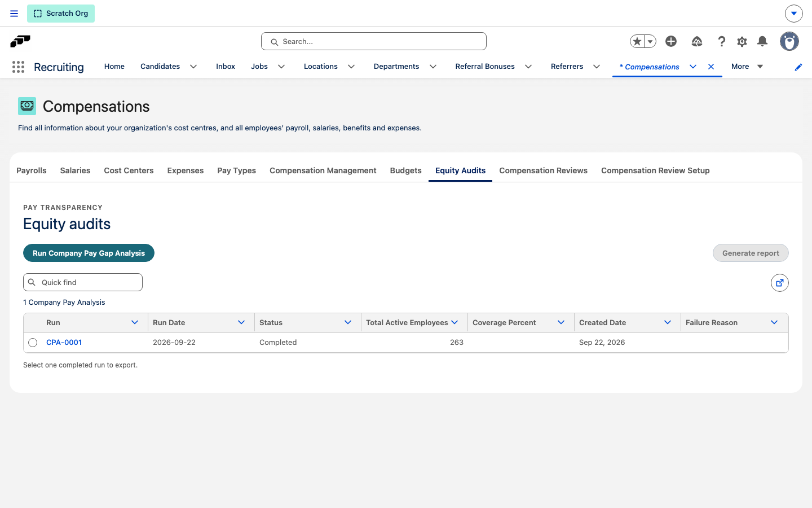Image resolution: width=812 pixels, height=508 pixels.
Task: Expand the Referral Bonuses nav dropdown
Action: (x=528, y=67)
